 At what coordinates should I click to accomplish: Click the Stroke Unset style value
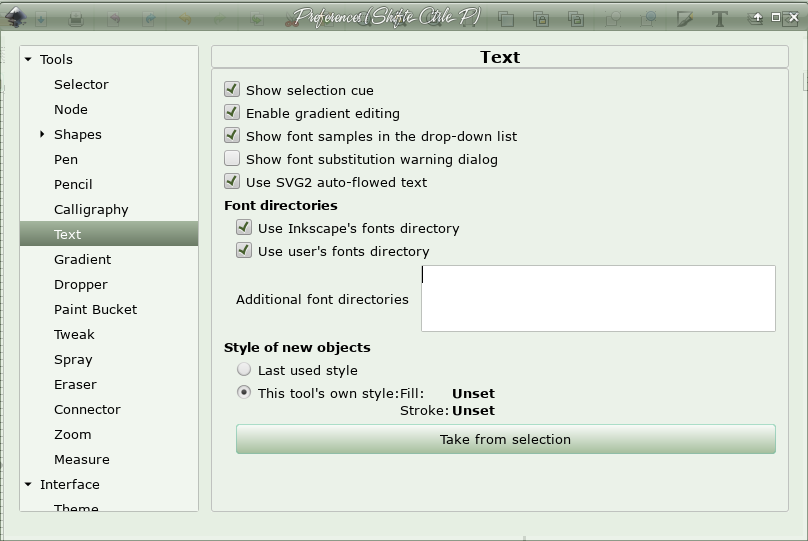473,411
